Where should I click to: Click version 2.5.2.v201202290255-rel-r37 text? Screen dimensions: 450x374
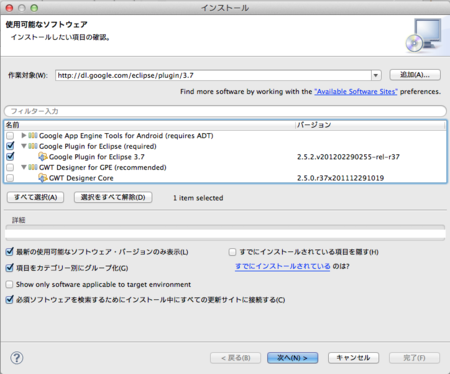[348, 157]
